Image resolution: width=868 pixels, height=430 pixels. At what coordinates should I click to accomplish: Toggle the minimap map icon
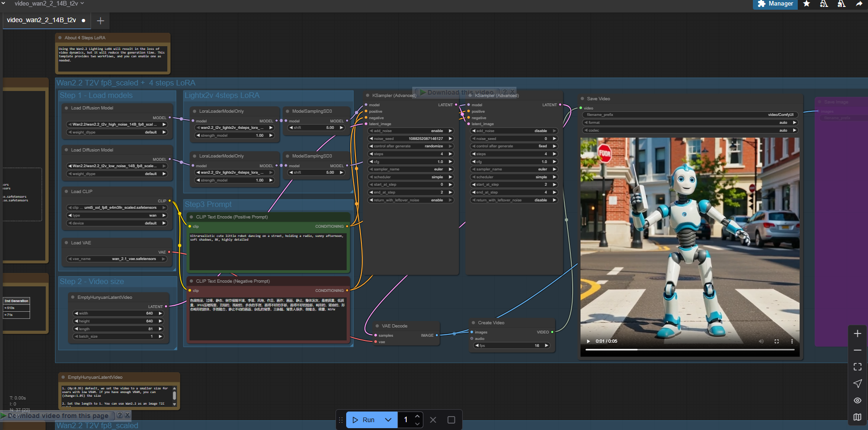point(857,417)
